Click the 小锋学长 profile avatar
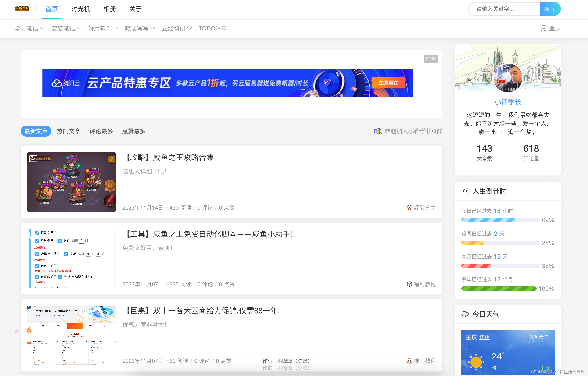 508,78
